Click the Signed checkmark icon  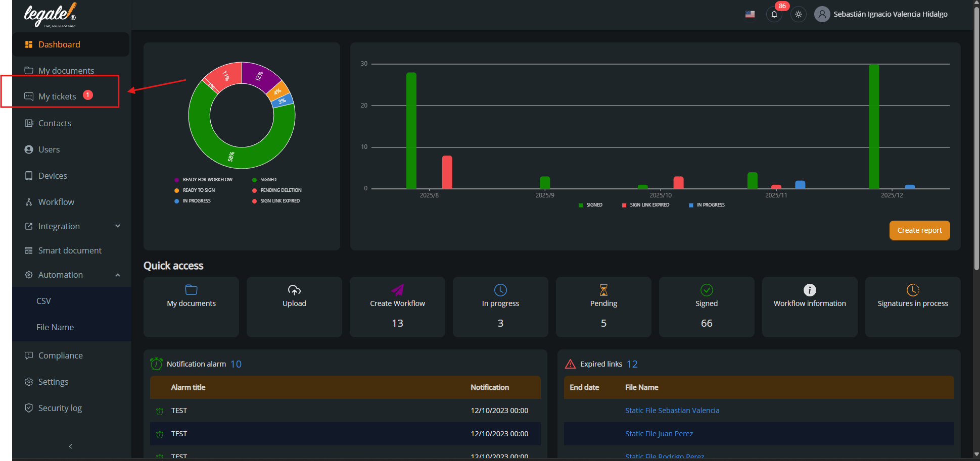click(707, 290)
